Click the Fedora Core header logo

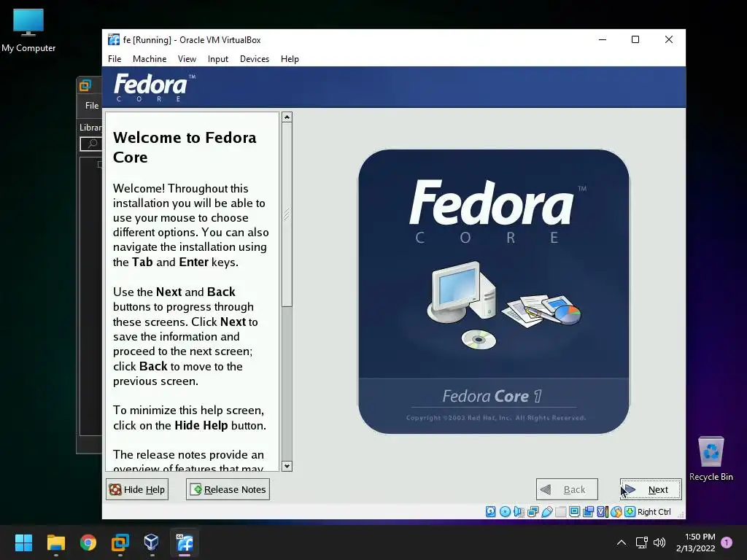tap(155, 87)
